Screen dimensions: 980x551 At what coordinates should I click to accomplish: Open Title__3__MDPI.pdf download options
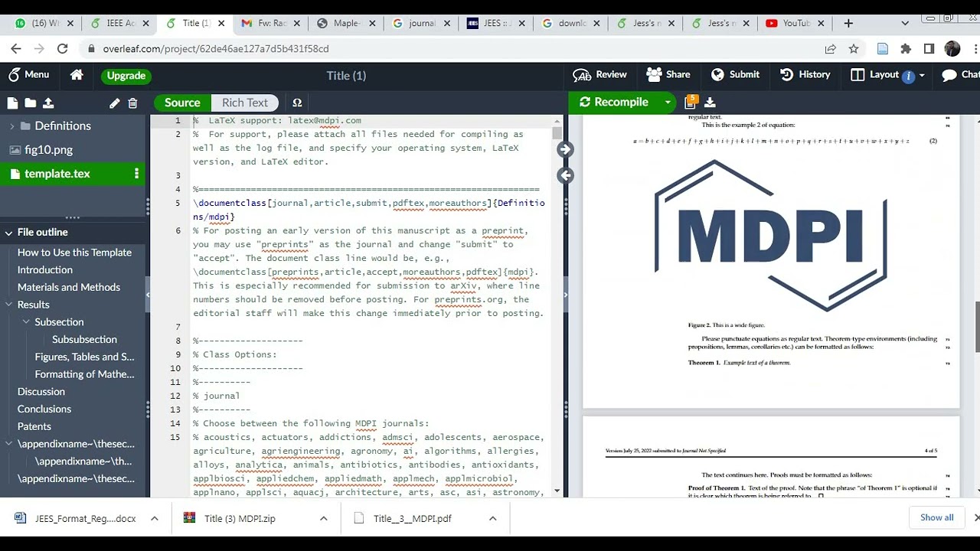[492, 518]
